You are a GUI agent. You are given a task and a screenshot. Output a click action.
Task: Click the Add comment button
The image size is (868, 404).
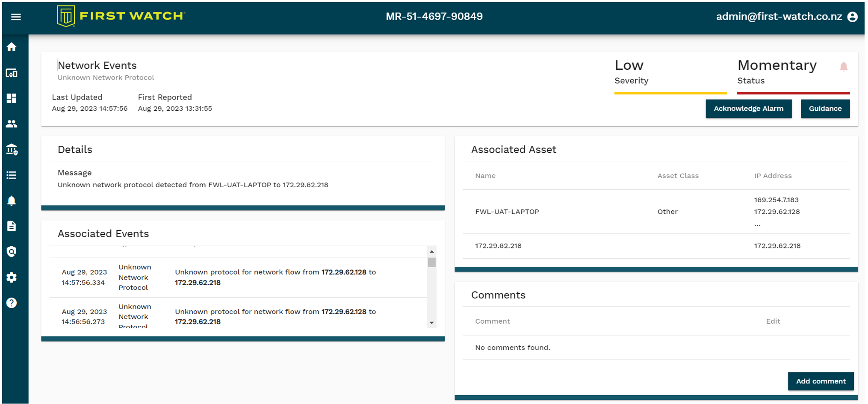coord(821,381)
